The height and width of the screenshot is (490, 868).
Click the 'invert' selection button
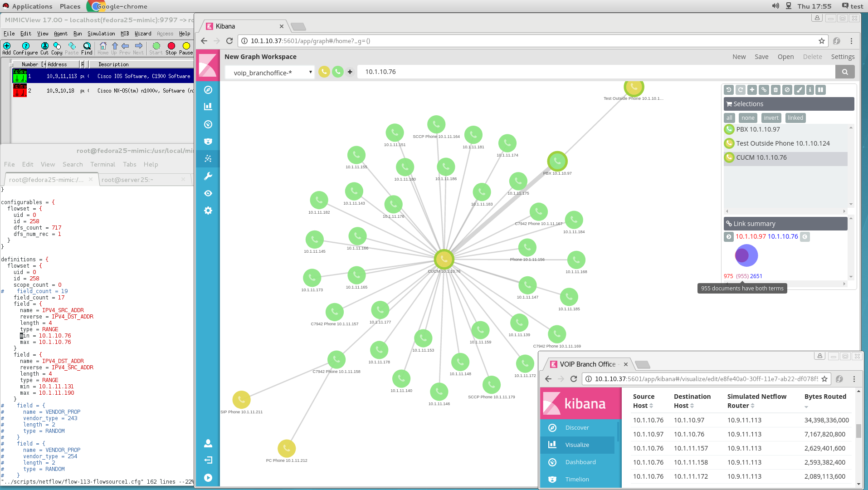point(771,118)
